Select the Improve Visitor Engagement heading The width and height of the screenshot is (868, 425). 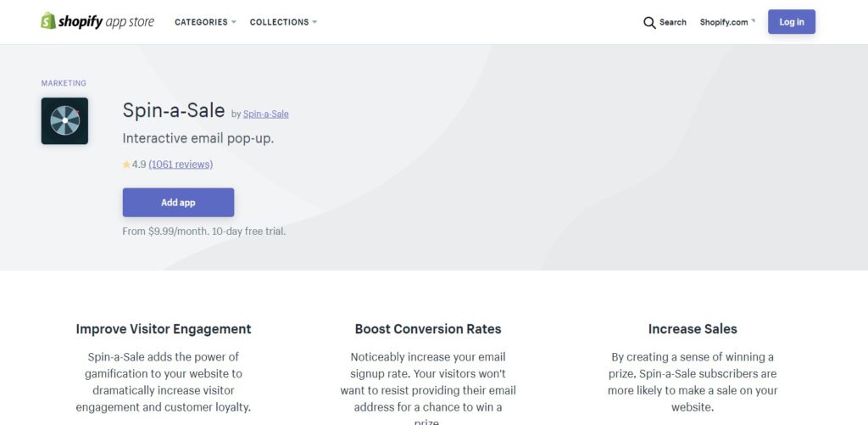tap(164, 328)
